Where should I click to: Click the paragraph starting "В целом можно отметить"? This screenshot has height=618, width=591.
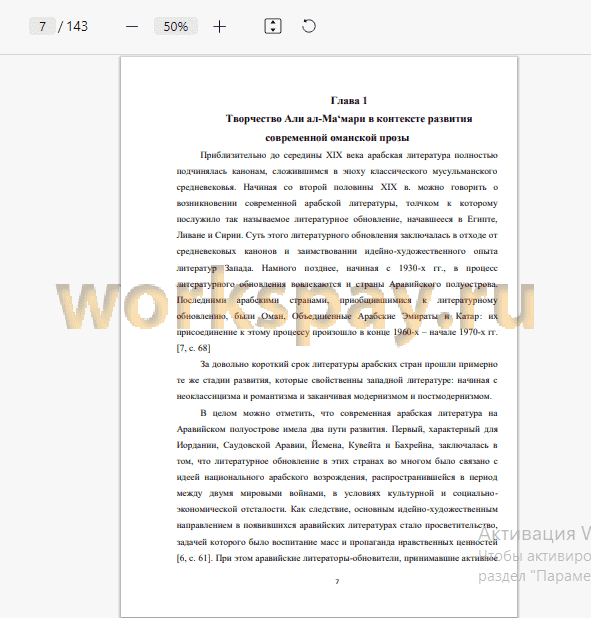(x=337, y=486)
